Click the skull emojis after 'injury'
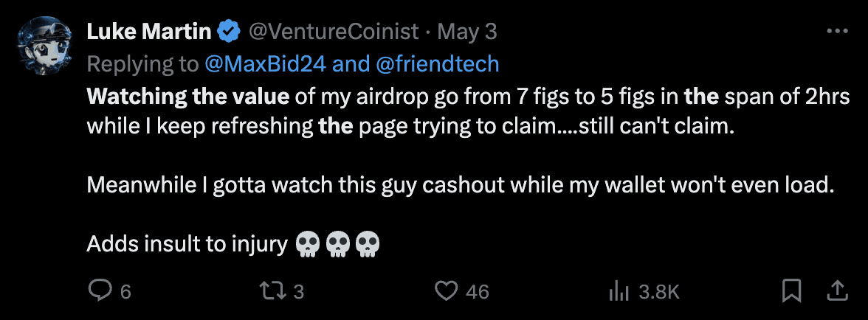The image size is (868, 320). tap(337, 244)
